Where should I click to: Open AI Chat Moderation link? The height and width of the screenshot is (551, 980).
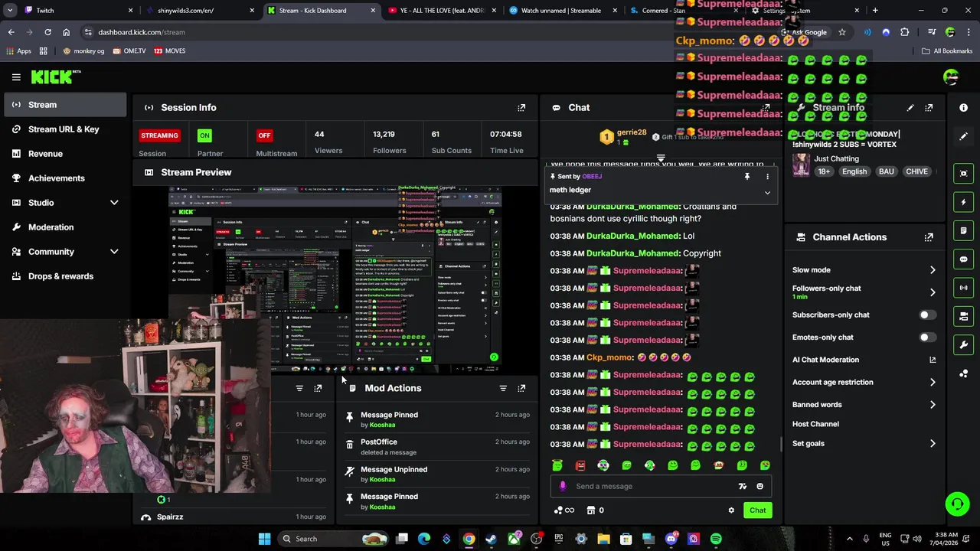(x=864, y=360)
